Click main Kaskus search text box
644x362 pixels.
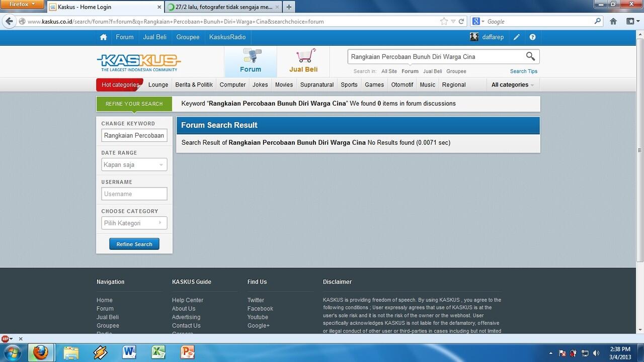(x=435, y=57)
